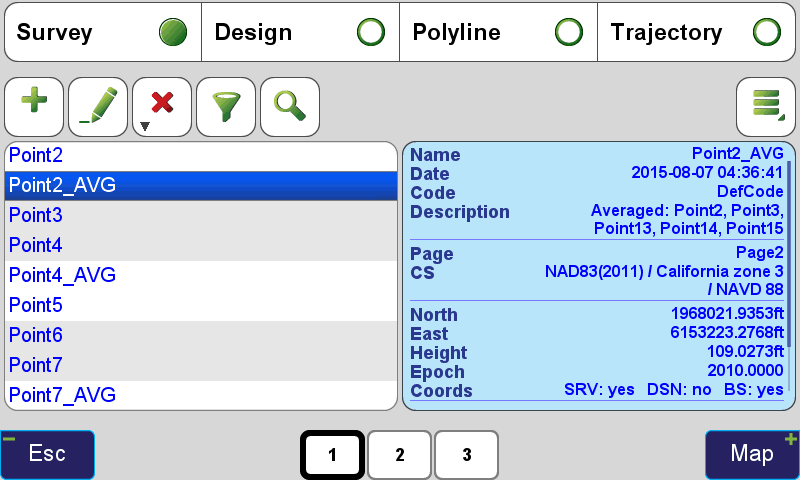Go to page 3

click(466, 454)
